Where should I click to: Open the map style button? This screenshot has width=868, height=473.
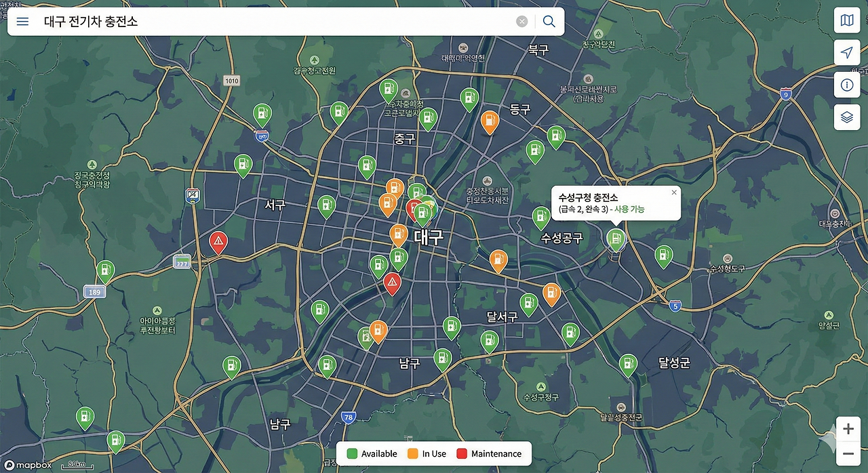click(x=847, y=21)
